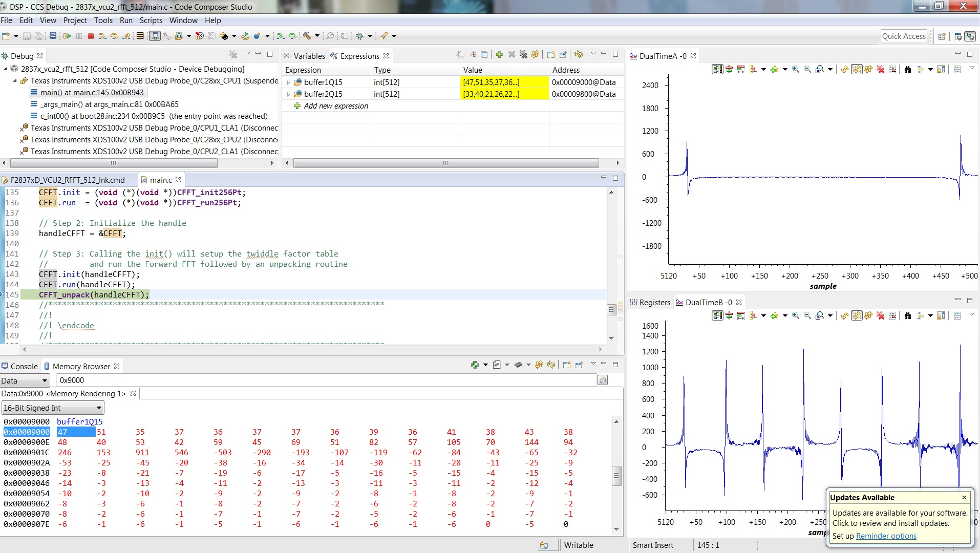Image resolution: width=980 pixels, height=553 pixels.
Task: Remove all expressions using the red X icon
Action: pos(524,54)
